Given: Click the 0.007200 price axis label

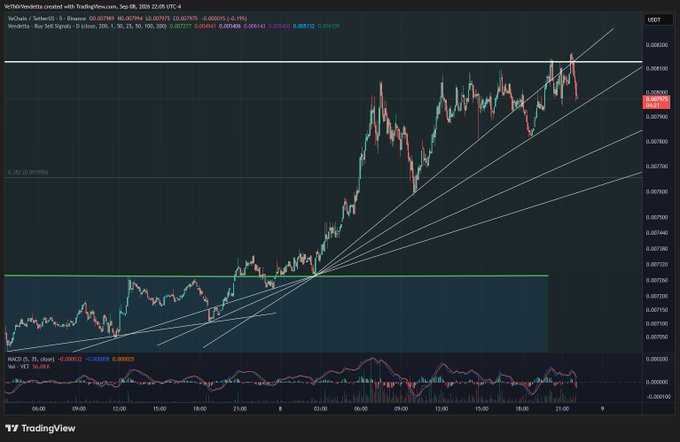Looking at the screenshot, I should point(656,296).
